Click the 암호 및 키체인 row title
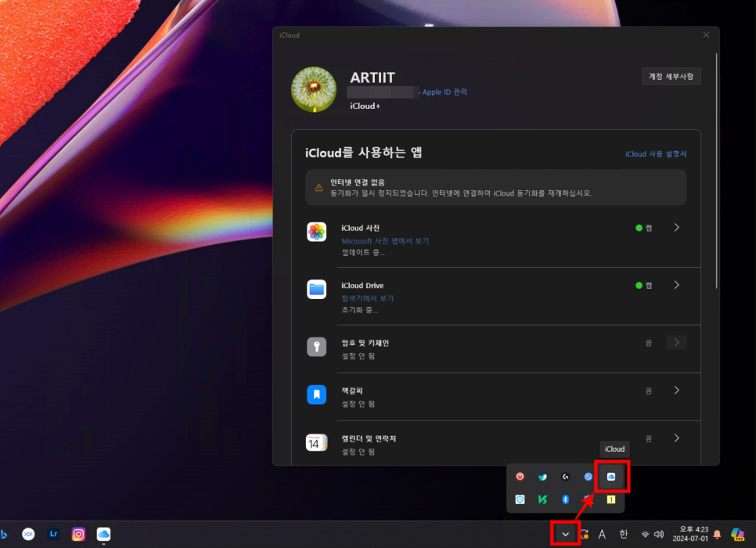The height and width of the screenshot is (548, 756). [x=365, y=343]
